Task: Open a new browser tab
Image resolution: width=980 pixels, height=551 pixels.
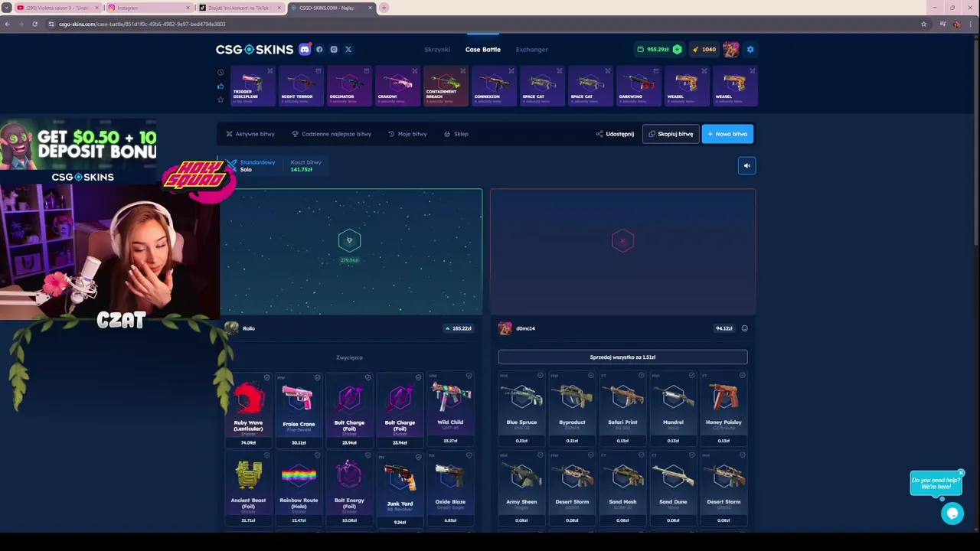Action: tap(384, 8)
